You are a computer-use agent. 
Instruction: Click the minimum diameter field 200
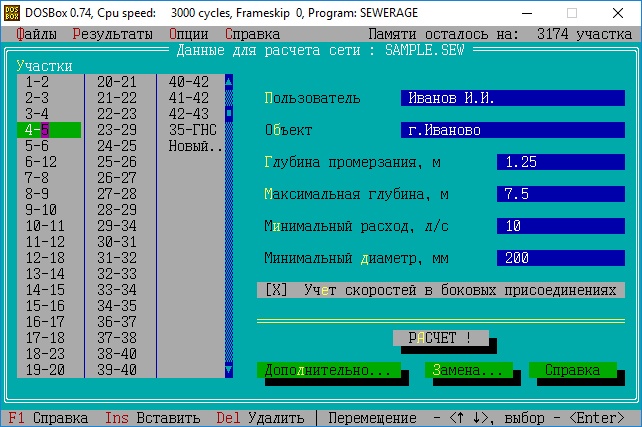(x=560, y=258)
